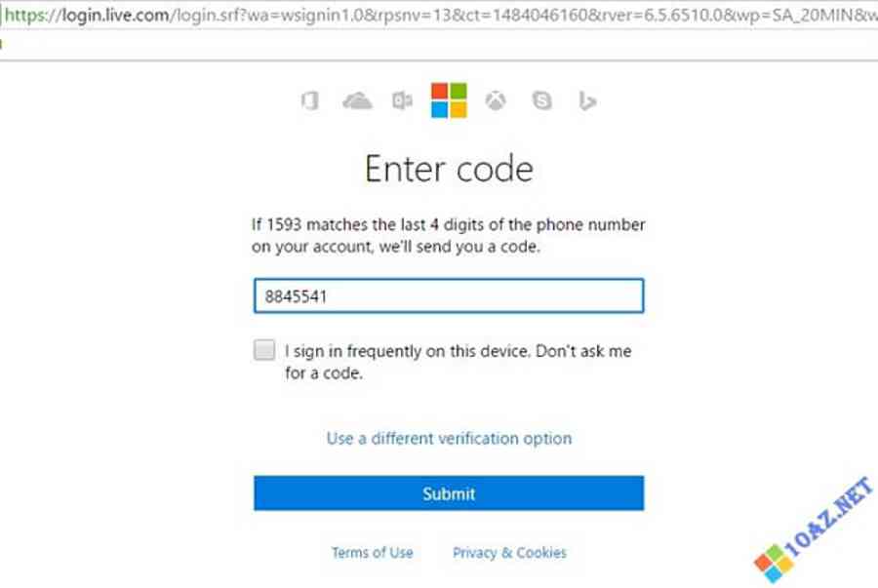Image resolution: width=878 pixels, height=588 pixels.
Task: Visit the Privacy & Cookies link
Action: [509, 553]
